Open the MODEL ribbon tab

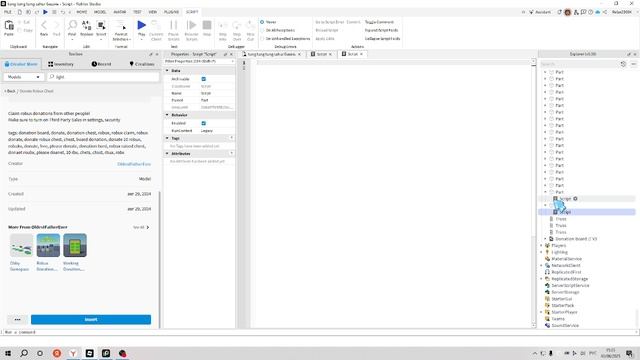100,12
